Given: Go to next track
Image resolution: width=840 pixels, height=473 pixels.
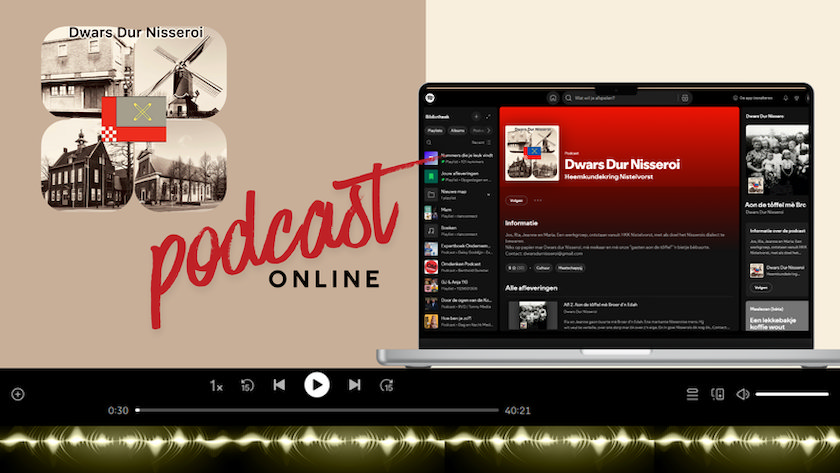Looking at the screenshot, I should click(x=354, y=385).
